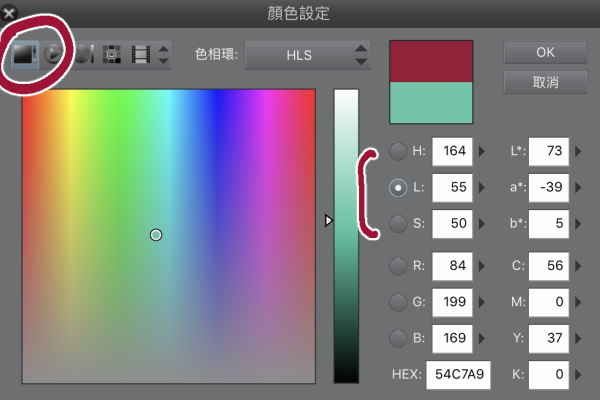Screen dimensions: 600x400
Task: Expand the arrow next to L* value 73
Action: 578,151
